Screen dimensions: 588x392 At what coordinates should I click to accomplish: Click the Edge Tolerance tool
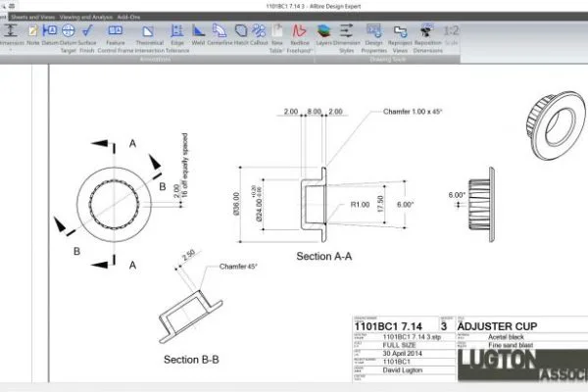point(177,38)
